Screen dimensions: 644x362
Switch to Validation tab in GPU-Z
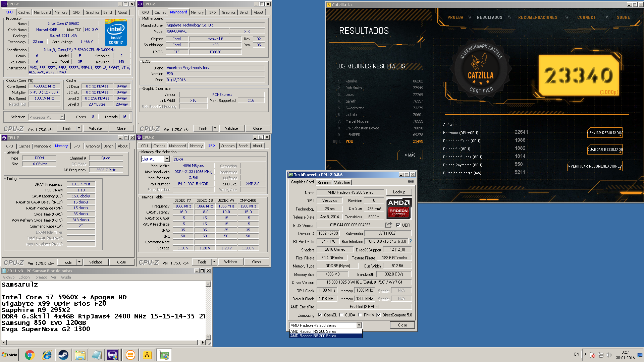pyautogui.click(x=342, y=183)
